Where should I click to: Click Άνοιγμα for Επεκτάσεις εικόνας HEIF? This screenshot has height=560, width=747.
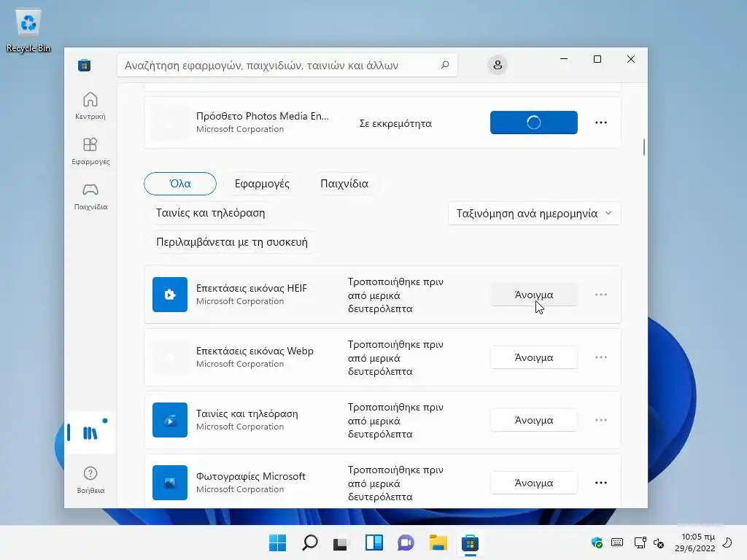pyautogui.click(x=533, y=295)
